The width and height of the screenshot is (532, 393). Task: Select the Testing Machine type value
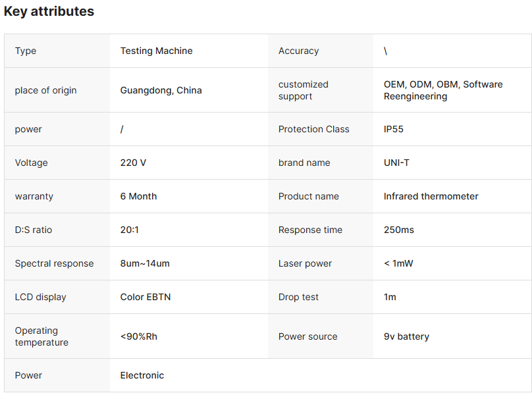[156, 51]
